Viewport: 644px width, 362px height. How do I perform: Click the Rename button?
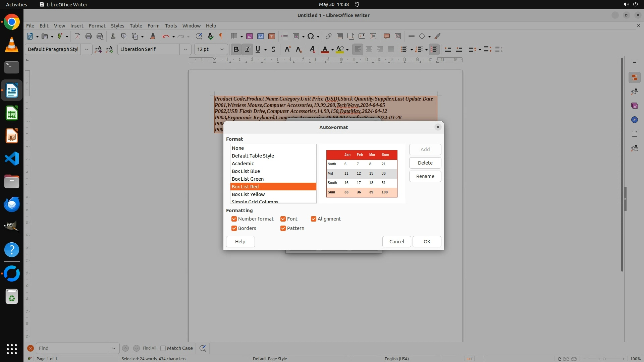[x=425, y=176]
